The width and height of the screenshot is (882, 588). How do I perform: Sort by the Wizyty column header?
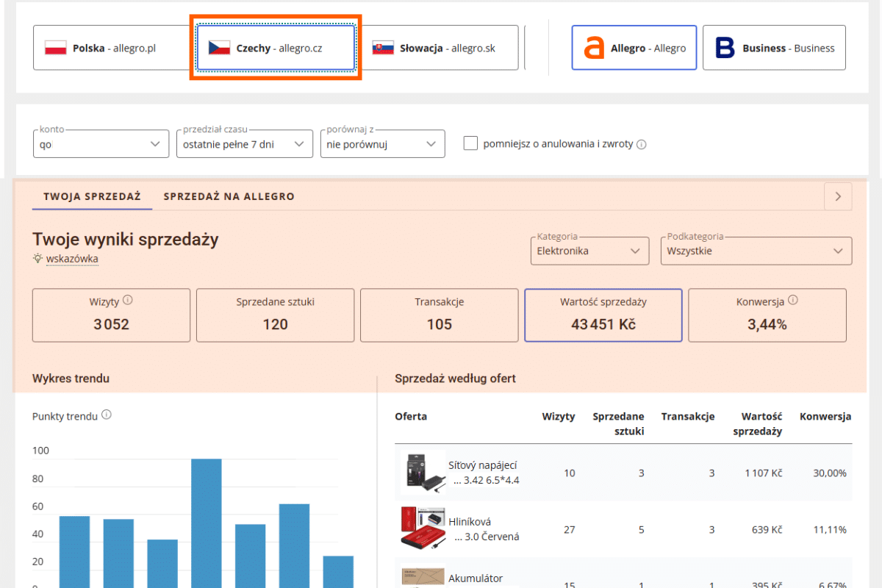pos(559,416)
